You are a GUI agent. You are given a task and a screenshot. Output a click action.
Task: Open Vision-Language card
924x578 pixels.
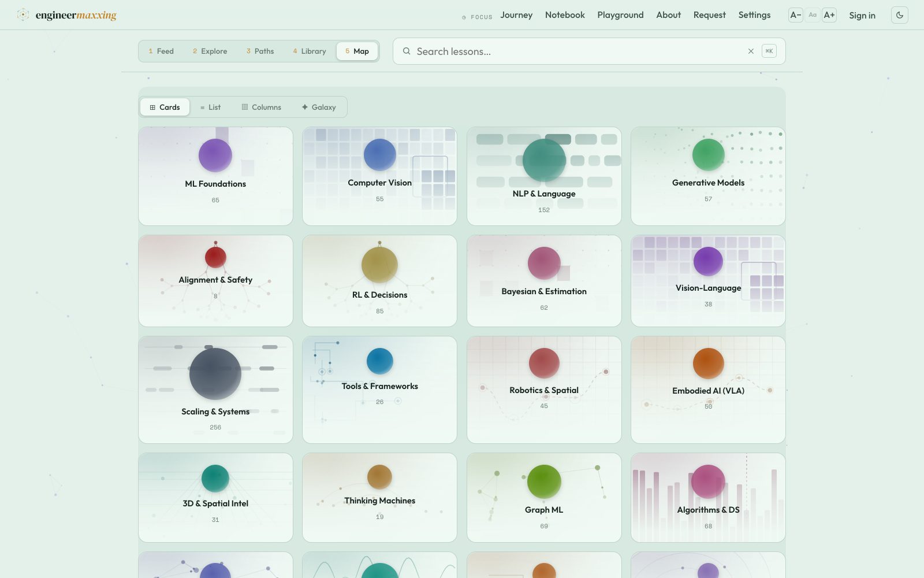(x=708, y=281)
